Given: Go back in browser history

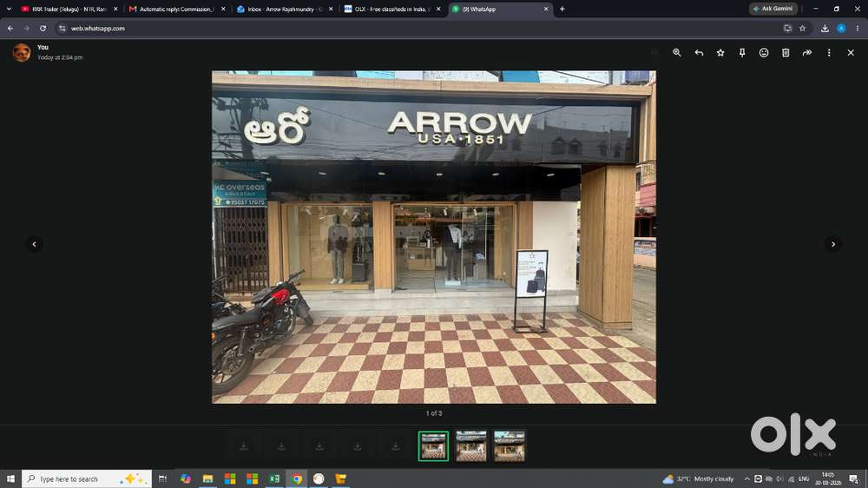Looking at the screenshot, I should (x=10, y=29).
